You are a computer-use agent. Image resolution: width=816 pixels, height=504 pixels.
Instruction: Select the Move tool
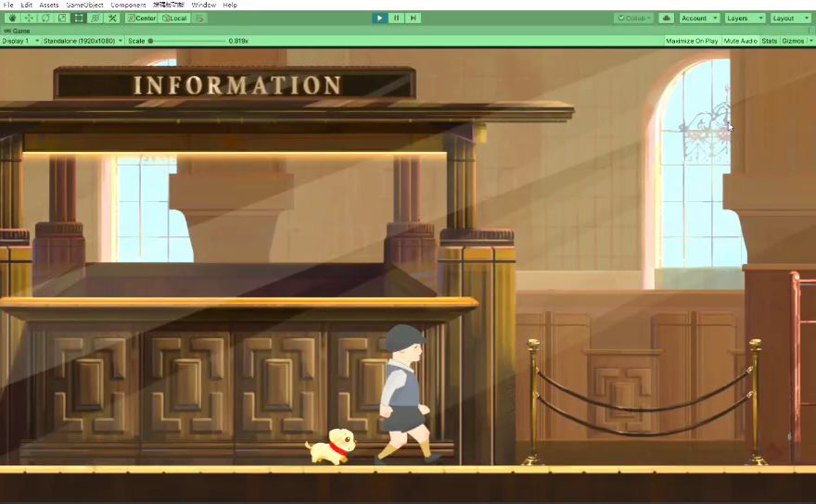[29, 18]
